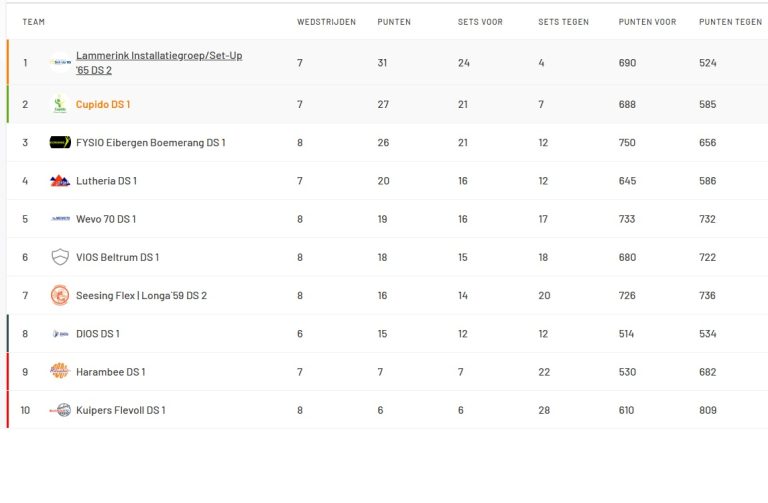Click the DIOS DS 1 club logo

click(x=60, y=334)
